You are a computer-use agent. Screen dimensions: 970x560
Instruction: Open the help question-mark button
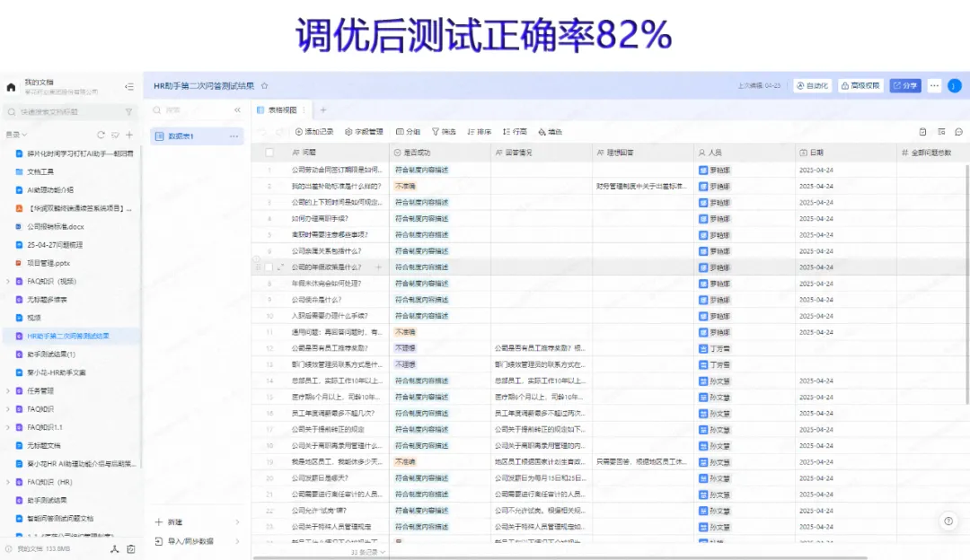tap(948, 521)
